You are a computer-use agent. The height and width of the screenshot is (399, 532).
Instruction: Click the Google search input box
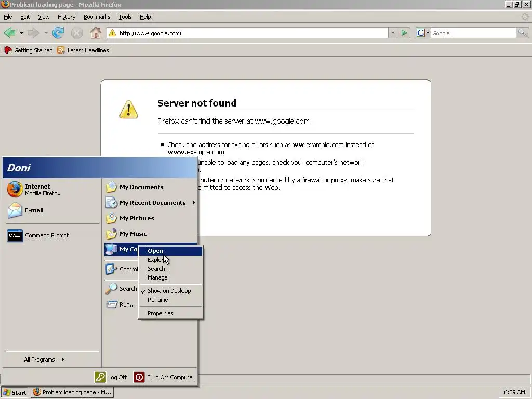click(x=473, y=33)
